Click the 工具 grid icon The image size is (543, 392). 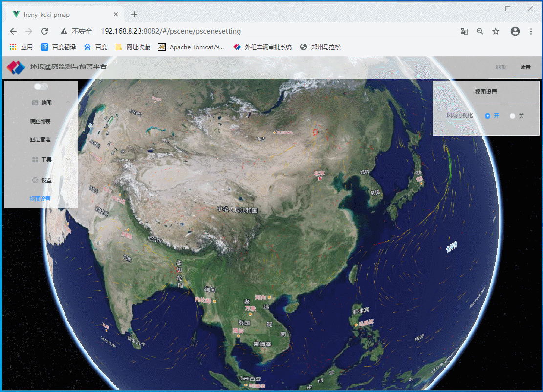click(35, 160)
